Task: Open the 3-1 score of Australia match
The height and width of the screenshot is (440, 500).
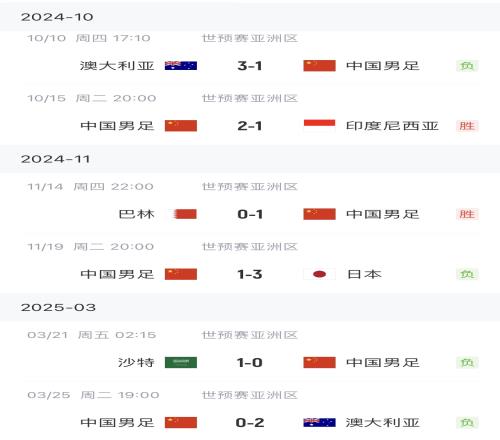Action: pyautogui.click(x=250, y=66)
